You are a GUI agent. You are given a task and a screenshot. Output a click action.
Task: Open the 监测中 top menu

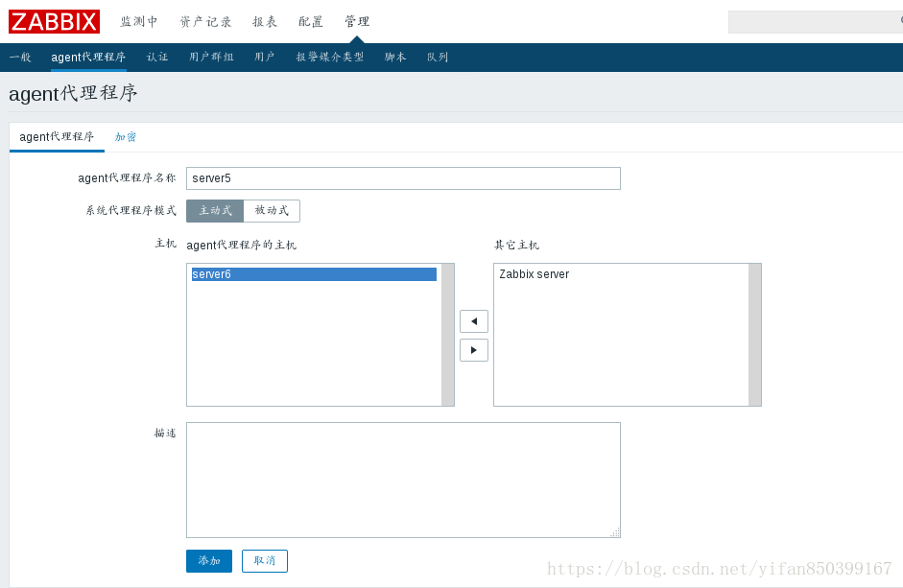point(139,22)
